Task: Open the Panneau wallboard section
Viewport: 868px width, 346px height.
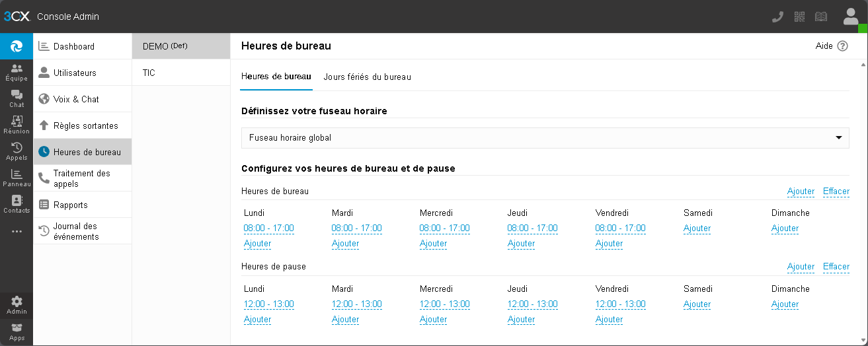Action: pyautogui.click(x=17, y=178)
